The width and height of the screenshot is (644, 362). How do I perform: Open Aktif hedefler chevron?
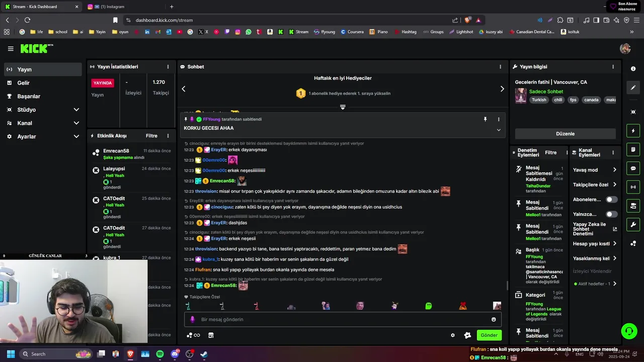point(614,284)
